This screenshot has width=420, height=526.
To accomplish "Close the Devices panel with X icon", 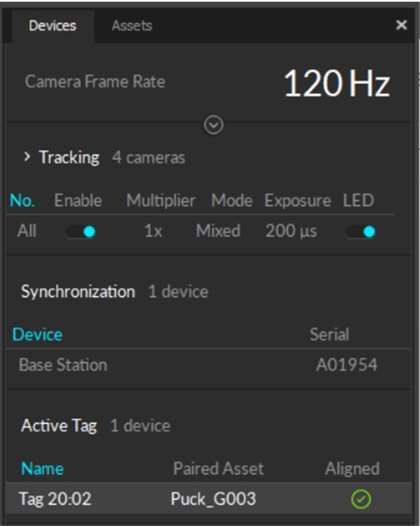I will tap(401, 25).
